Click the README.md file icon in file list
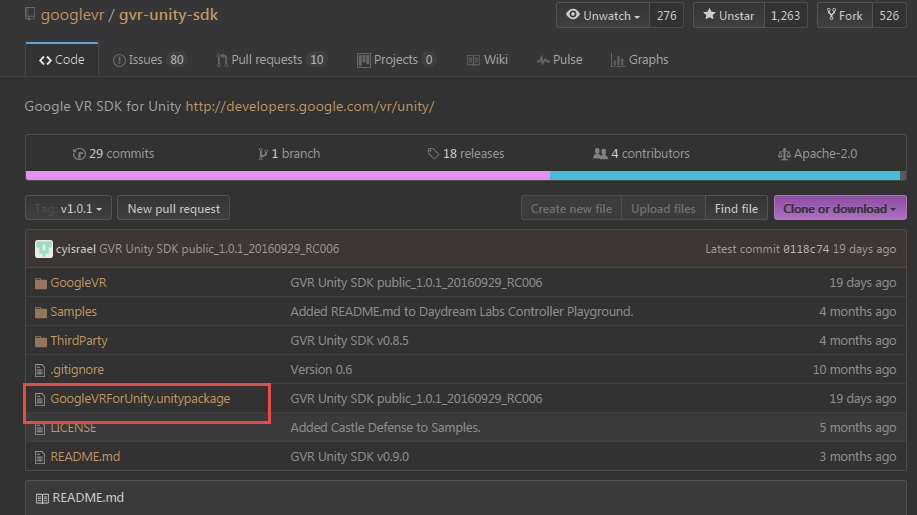Image resolution: width=917 pixels, height=515 pixels. pos(40,457)
